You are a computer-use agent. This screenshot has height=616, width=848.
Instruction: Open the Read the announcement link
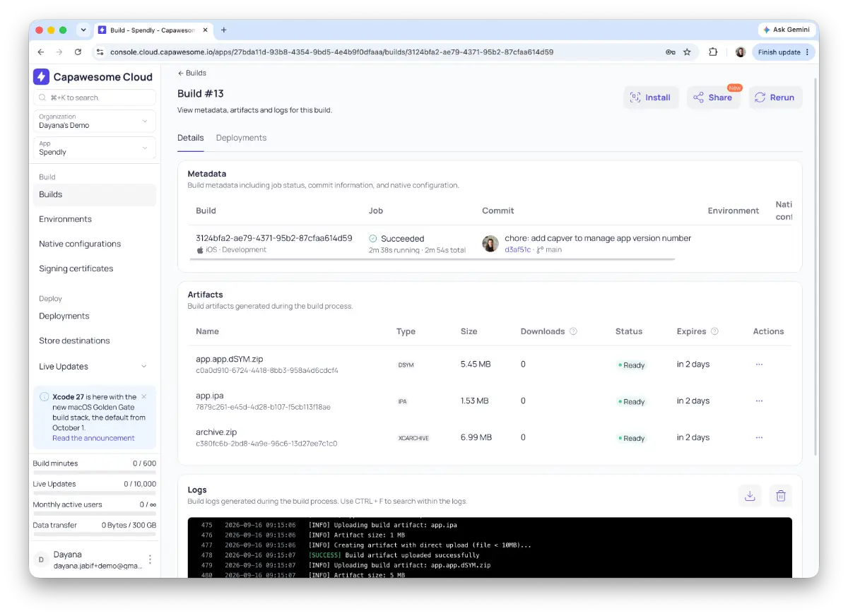point(93,438)
